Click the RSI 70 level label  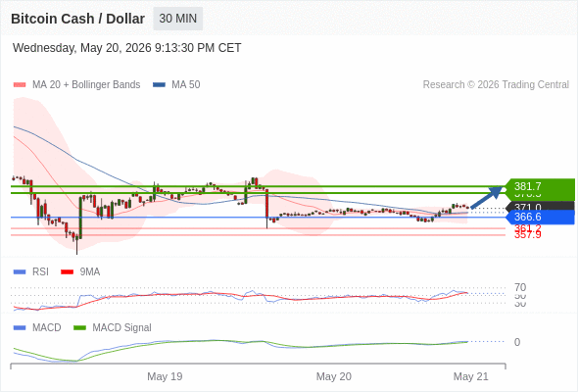520,287
